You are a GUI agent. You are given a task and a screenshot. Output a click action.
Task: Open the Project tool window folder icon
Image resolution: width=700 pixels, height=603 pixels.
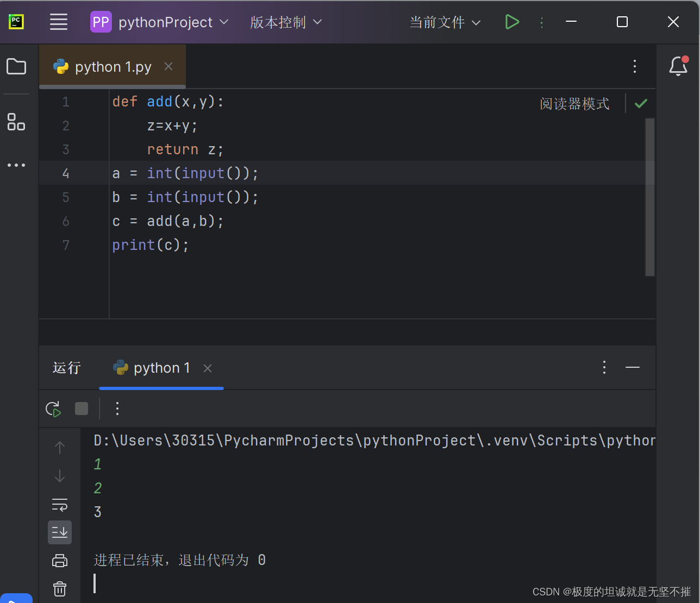tap(16, 66)
